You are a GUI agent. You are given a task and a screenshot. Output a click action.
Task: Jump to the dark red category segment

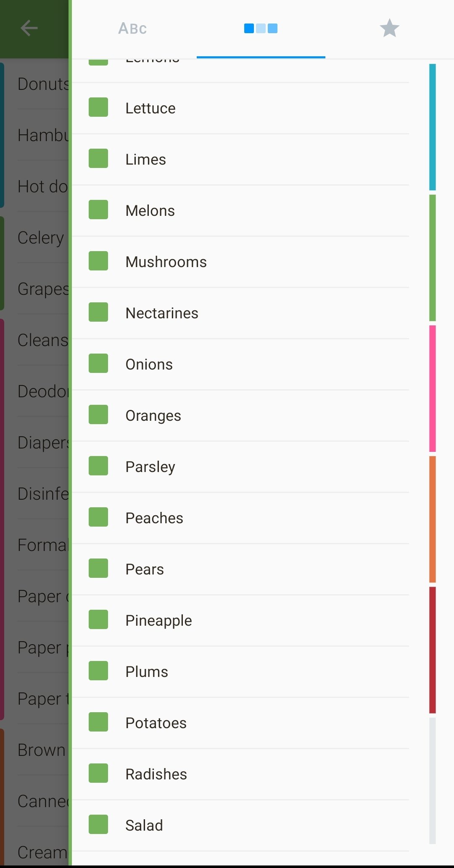tap(432, 650)
